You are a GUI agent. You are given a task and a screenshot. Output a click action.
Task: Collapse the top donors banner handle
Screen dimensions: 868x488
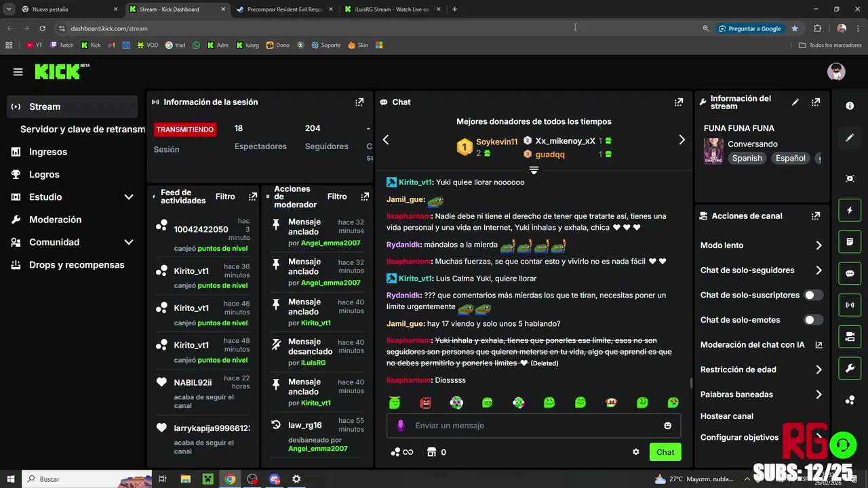[534, 169]
